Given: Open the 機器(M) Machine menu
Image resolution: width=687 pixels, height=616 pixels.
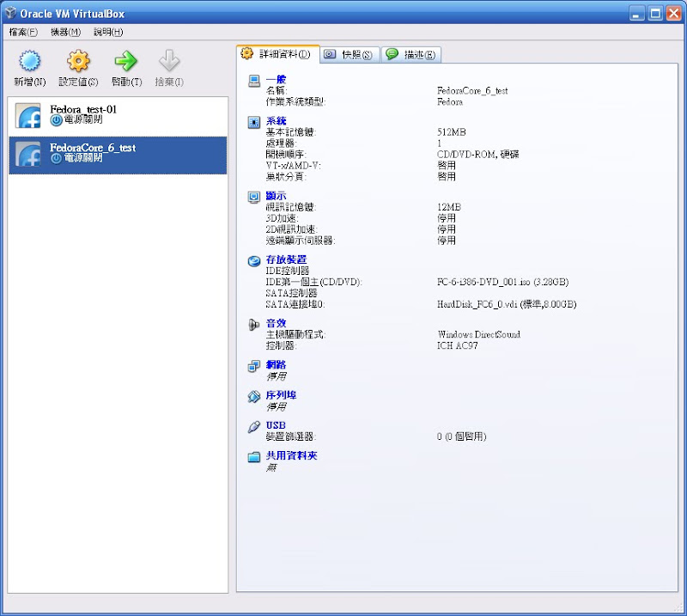Looking at the screenshot, I should (65, 32).
